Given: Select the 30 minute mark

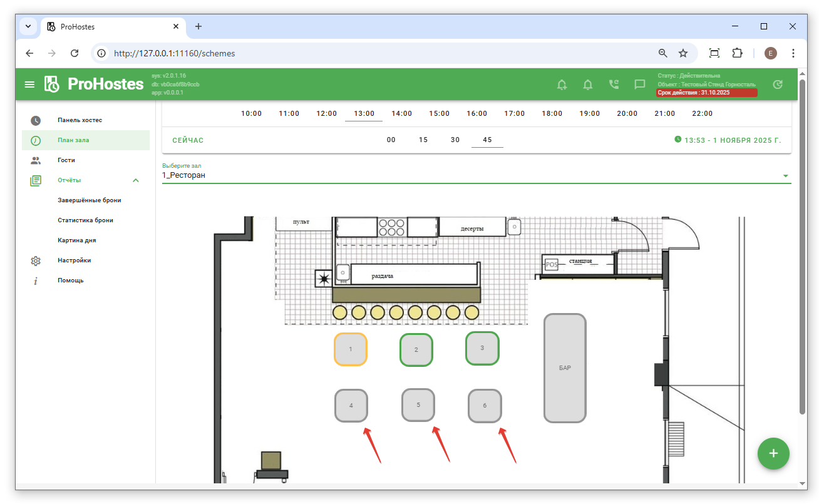Looking at the screenshot, I should tap(455, 140).
